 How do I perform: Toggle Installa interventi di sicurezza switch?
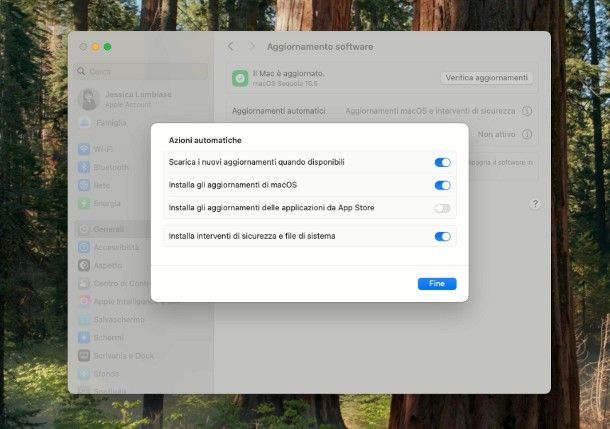click(x=442, y=236)
